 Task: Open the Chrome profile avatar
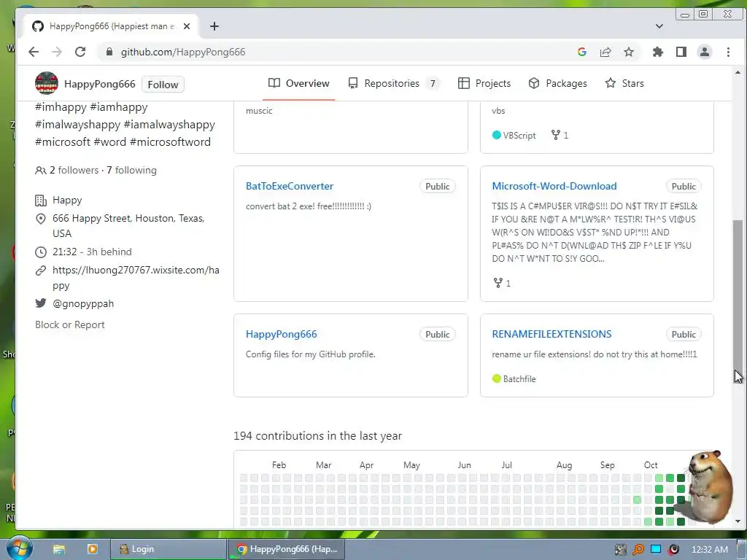pyautogui.click(x=705, y=52)
